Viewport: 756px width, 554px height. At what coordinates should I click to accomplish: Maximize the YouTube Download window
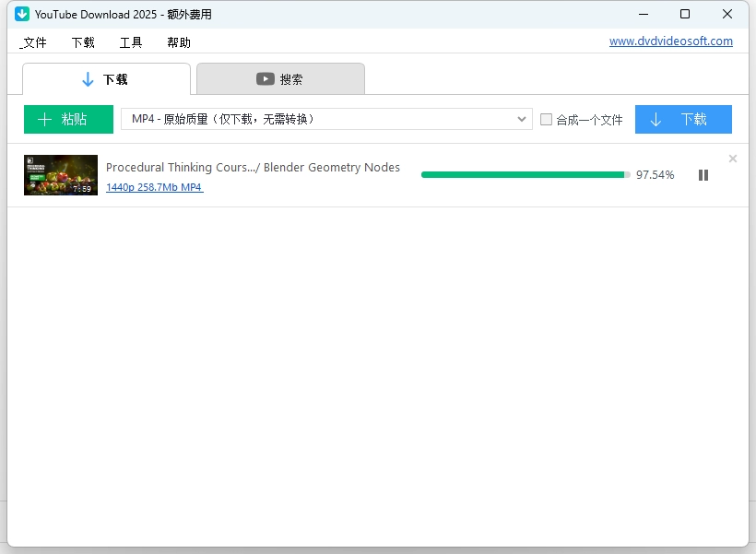tap(684, 14)
